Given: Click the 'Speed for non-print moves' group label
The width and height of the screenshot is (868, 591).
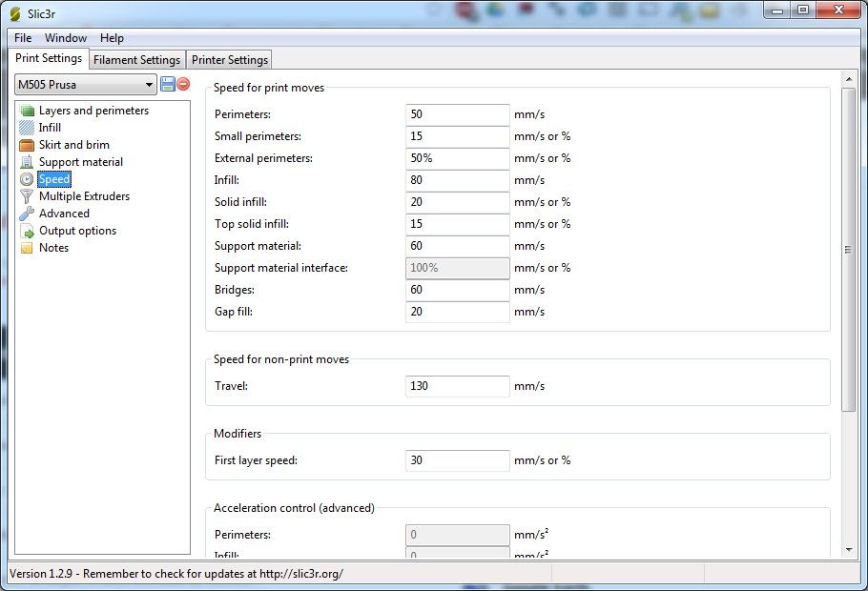Looking at the screenshot, I should (281, 359).
